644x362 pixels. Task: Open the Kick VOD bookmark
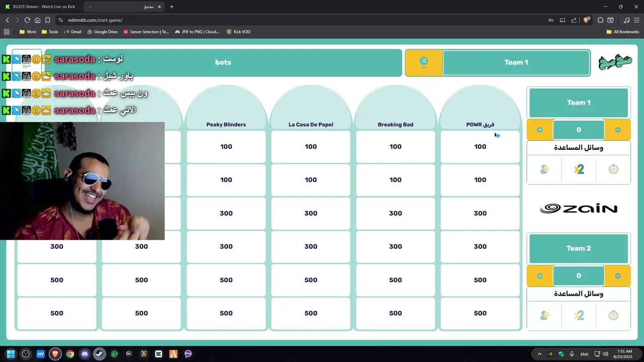238,32
